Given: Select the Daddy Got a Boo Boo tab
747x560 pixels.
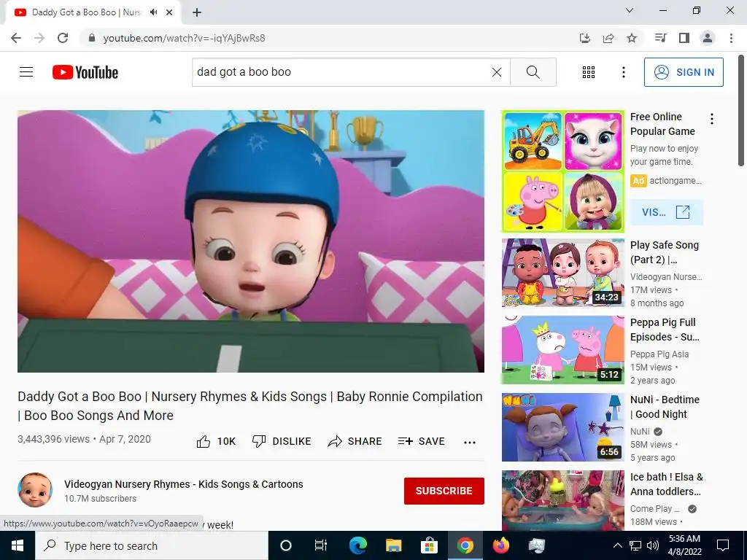Looking at the screenshot, I should (x=93, y=12).
